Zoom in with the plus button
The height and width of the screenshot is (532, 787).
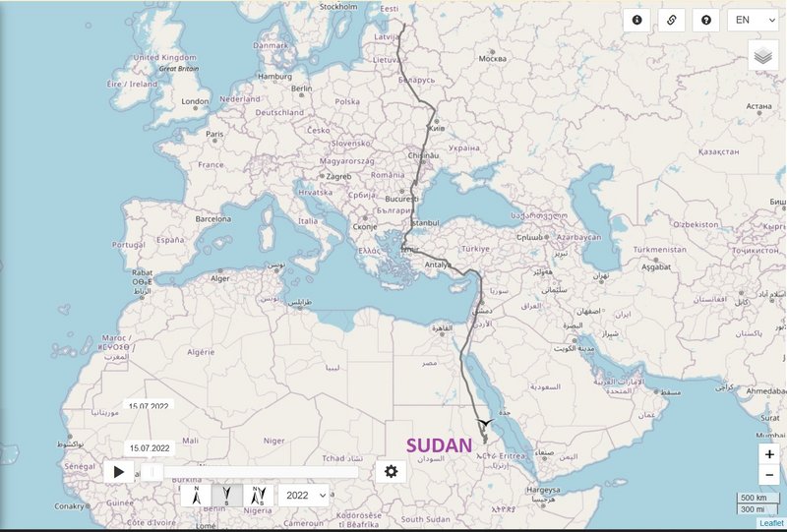click(x=769, y=454)
